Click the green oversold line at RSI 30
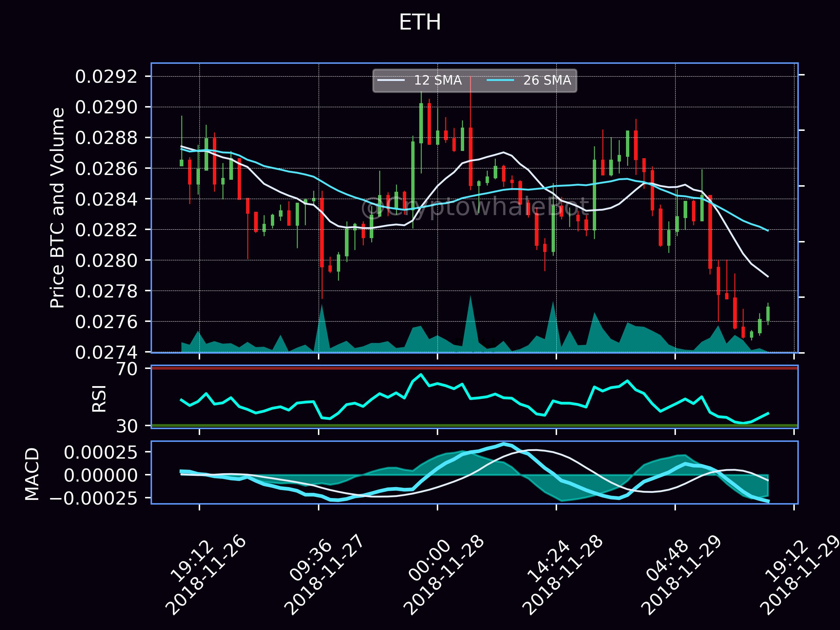 (x=474, y=425)
